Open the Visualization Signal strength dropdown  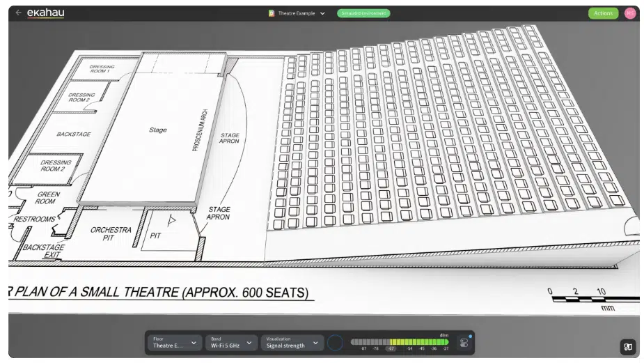pyautogui.click(x=292, y=342)
